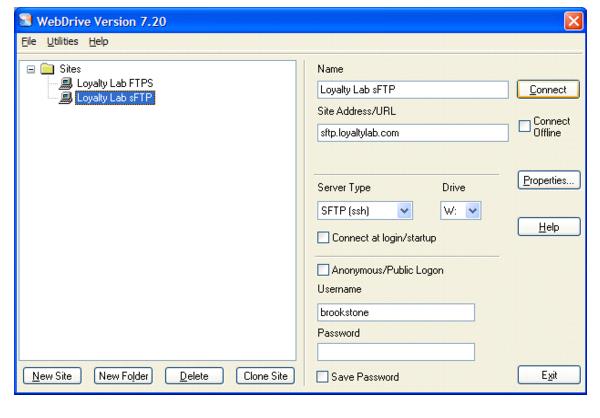600x418 pixels.
Task: Open the Help menu
Action: point(98,41)
